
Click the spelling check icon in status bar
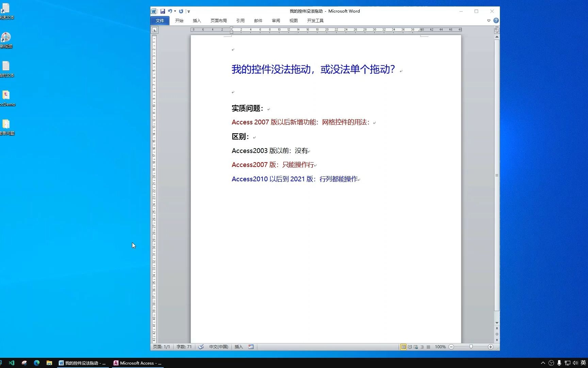[201, 347]
